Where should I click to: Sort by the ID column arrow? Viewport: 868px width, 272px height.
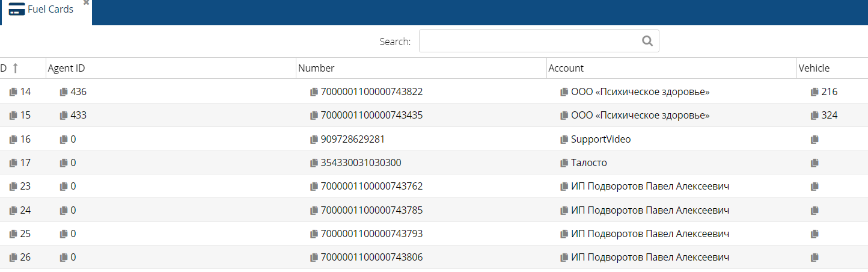coord(16,69)
